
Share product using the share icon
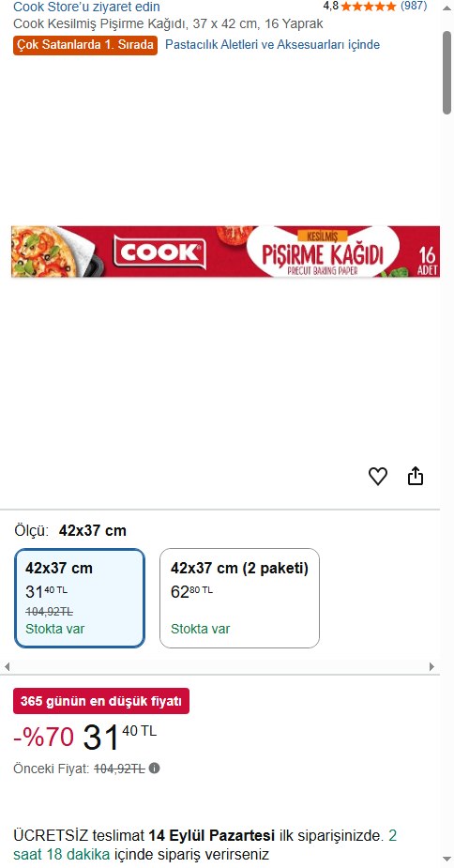pos(416,476)
